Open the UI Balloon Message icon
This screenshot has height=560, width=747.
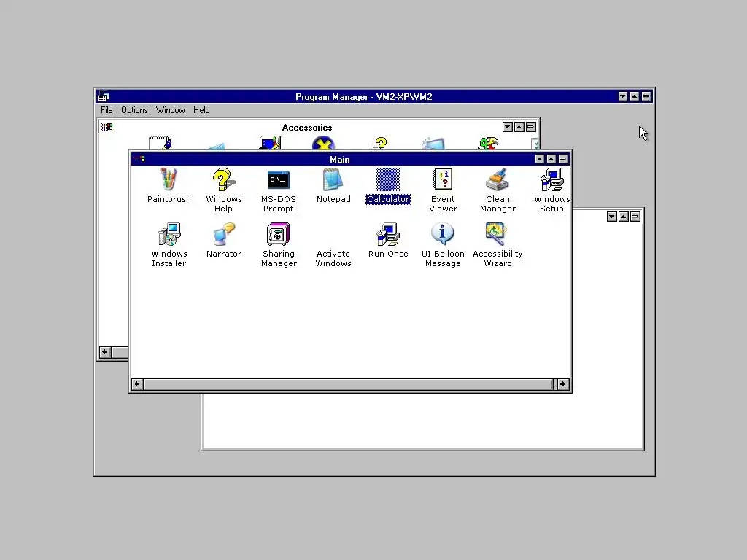coord(443,233)
